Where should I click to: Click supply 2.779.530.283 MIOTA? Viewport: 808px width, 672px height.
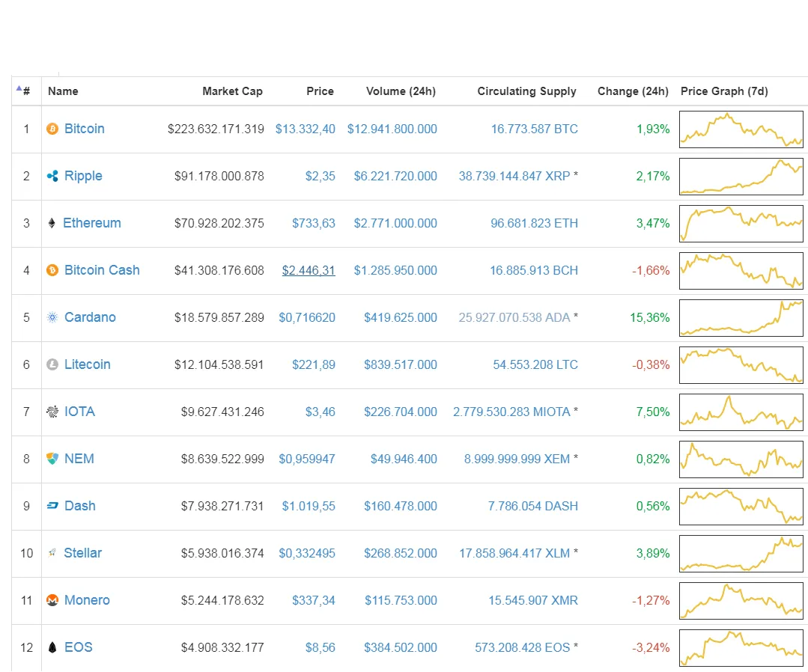511,412
